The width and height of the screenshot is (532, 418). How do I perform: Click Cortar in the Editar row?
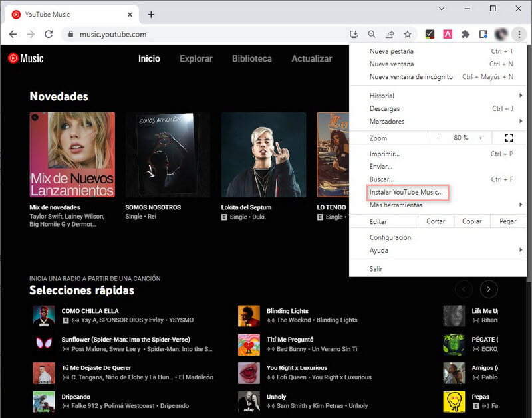pos(436,221)
